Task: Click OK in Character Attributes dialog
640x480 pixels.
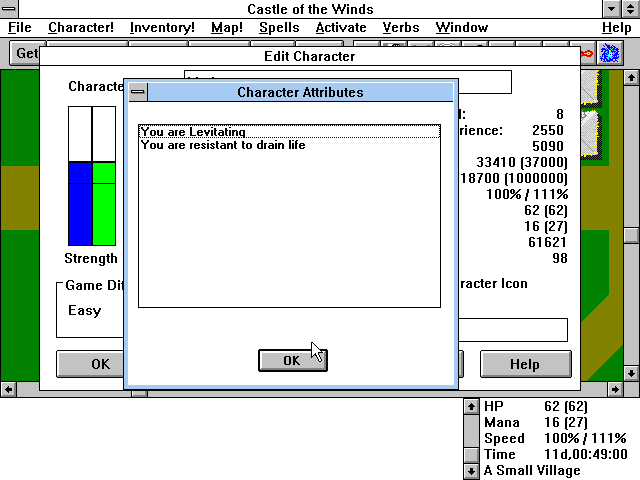Action: click(293, 360)
